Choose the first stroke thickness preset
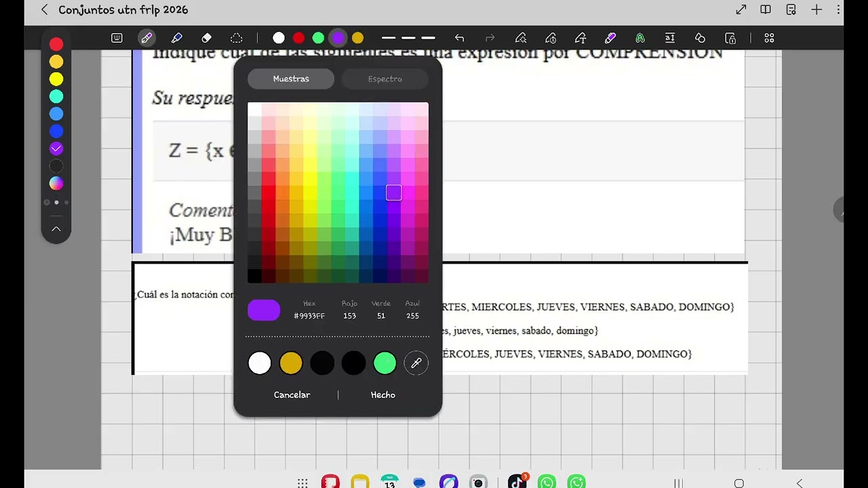The height and width of the screenshot is (488, 868). coord(389,38)
